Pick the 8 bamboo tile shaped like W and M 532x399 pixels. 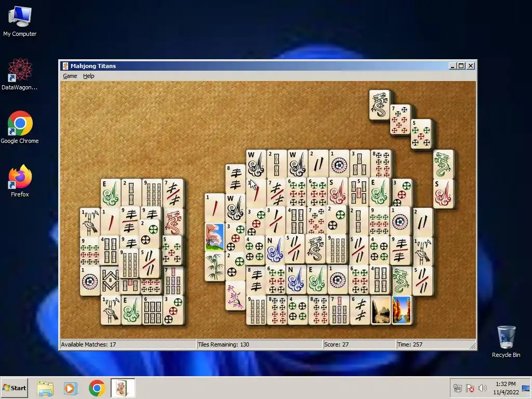[110, 281]
